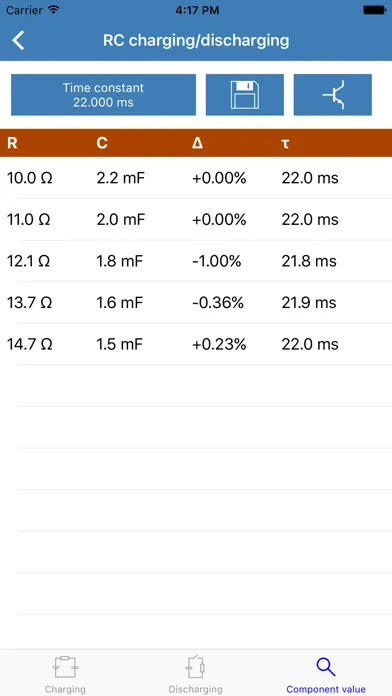Click the C column header
The height and width of the screenshot is (696, 392).
click(102, 143)
